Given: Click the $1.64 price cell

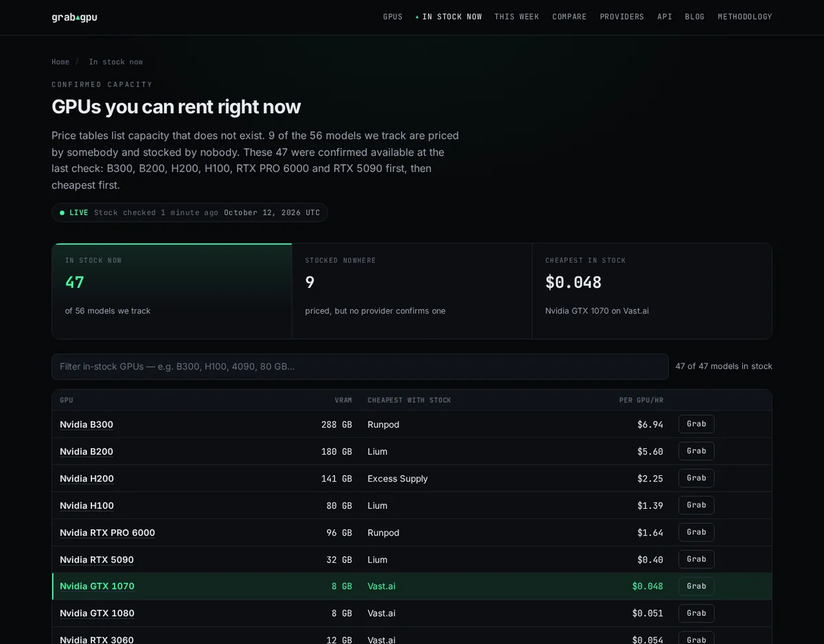Looking at the screenshot, I should [650, 533].
